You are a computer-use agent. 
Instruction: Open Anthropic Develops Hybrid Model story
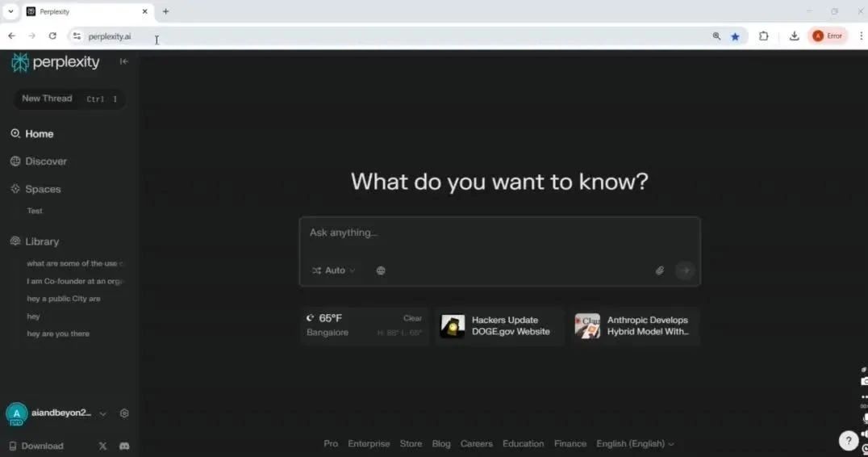point(636,325)
